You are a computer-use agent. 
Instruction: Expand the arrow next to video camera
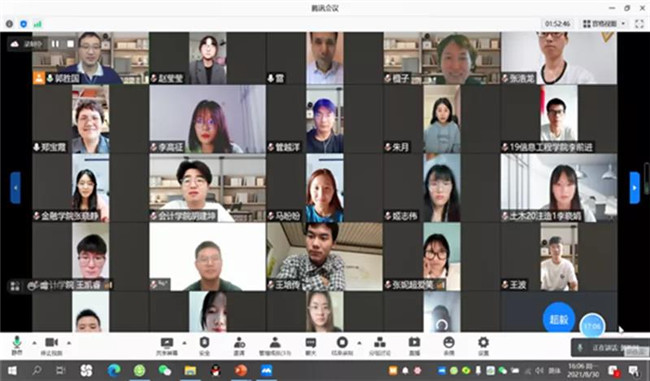pos(69,343)
